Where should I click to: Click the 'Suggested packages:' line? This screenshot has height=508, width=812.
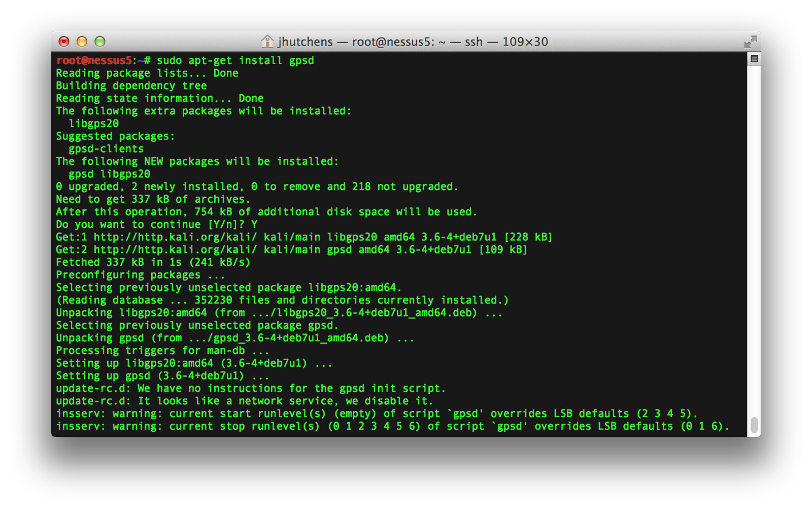[115, 136]
